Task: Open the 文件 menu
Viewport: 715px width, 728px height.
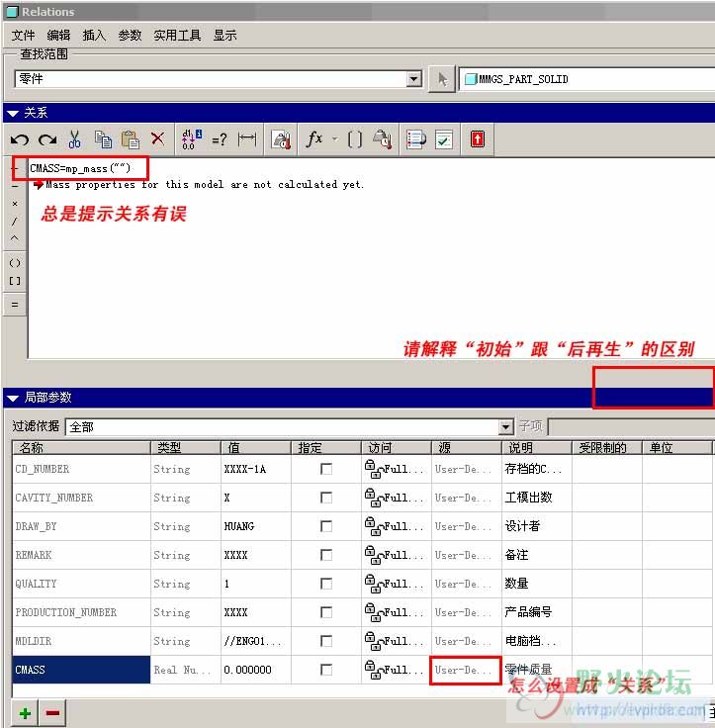Action: pyautogui.click(x=23, y=36)
